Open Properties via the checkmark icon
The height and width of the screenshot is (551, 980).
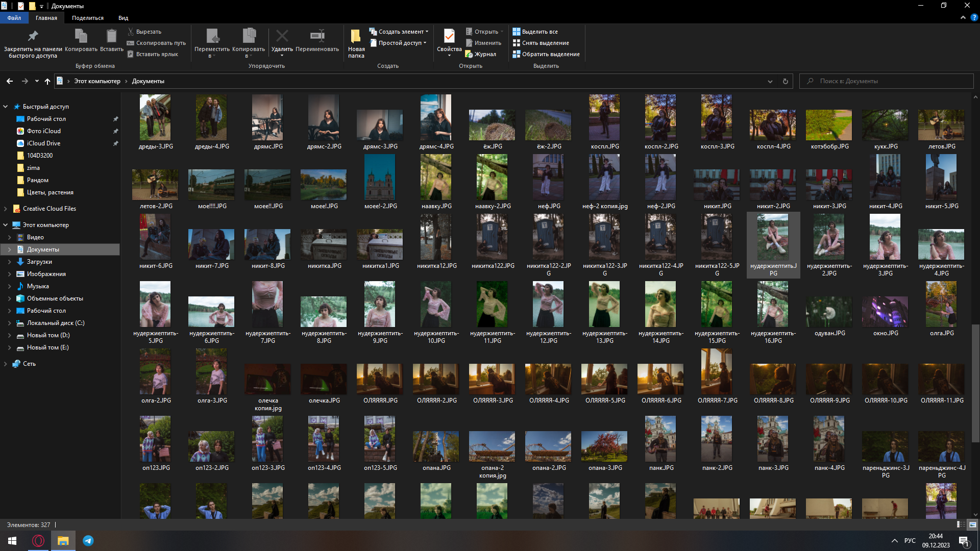pos(449,36)
